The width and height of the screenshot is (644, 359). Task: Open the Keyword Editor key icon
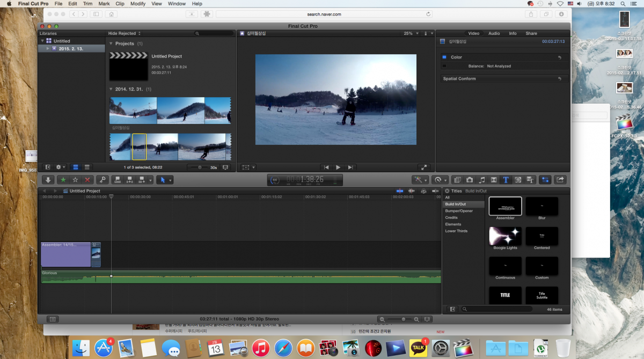coord(103,180)
